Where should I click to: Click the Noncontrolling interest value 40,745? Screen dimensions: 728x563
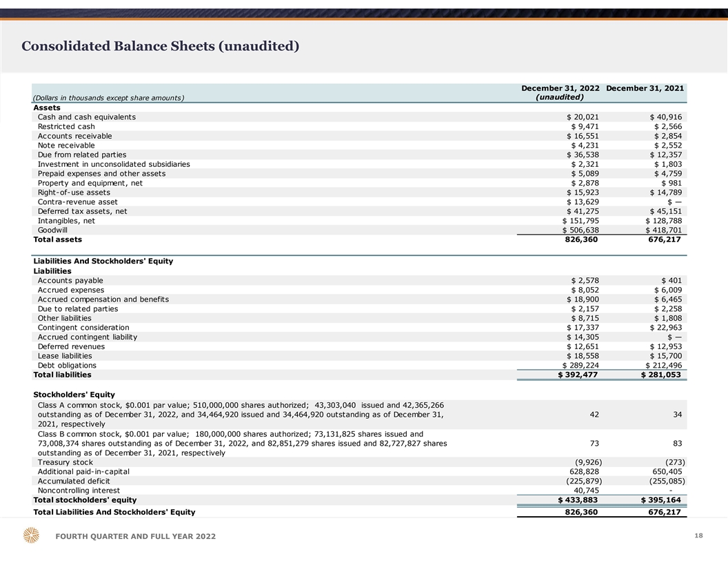[x=586, y=491]
